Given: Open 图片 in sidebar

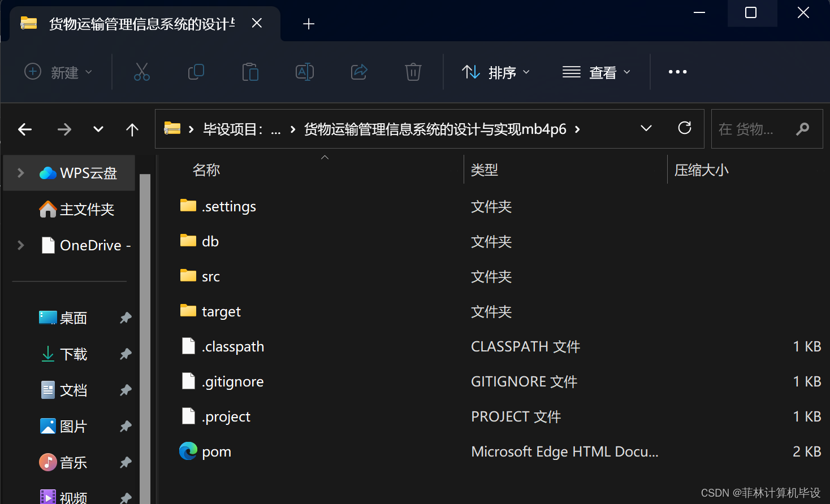Looking at the screenshot, I should [63, 427].
